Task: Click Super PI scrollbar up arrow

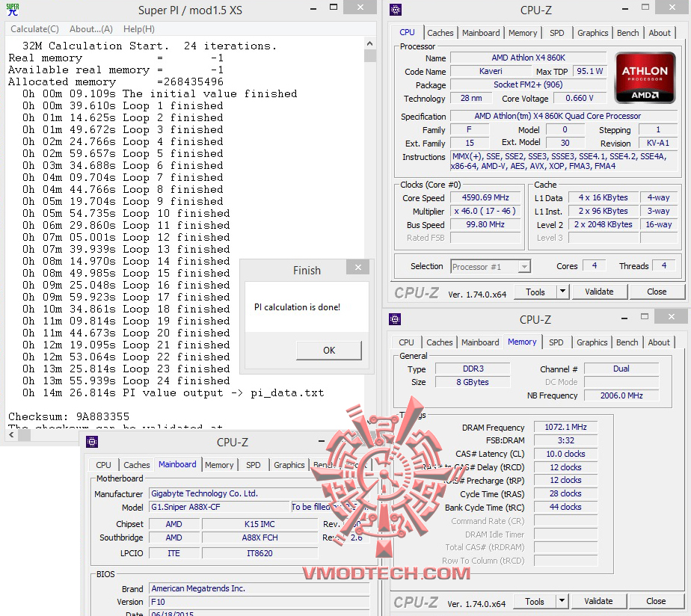Action: 369,43
